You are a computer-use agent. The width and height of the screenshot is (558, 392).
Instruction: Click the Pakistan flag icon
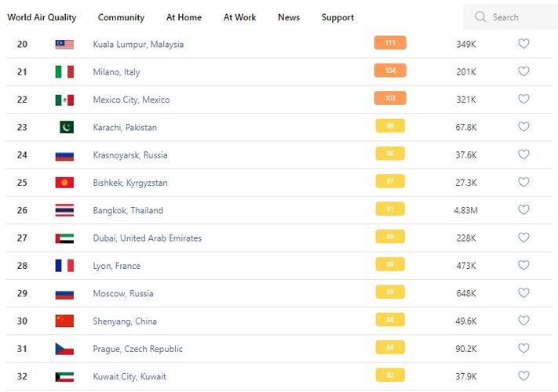66,127
